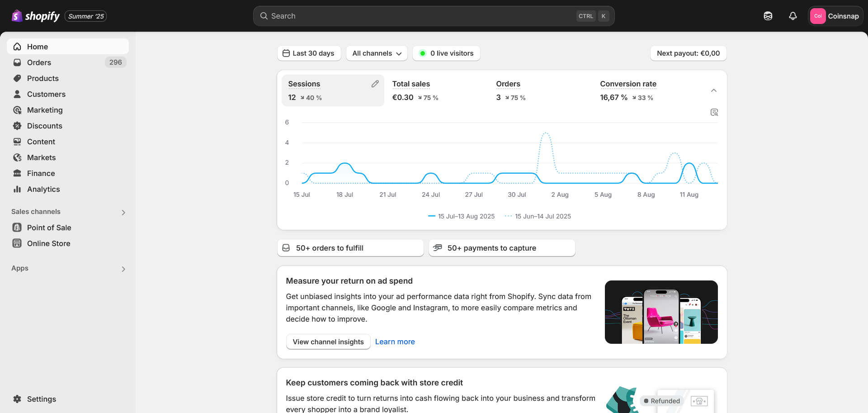The height and width of the screenshot is (413, 868).
Task: Expand the Sales channels section
Action: (123, 212)
